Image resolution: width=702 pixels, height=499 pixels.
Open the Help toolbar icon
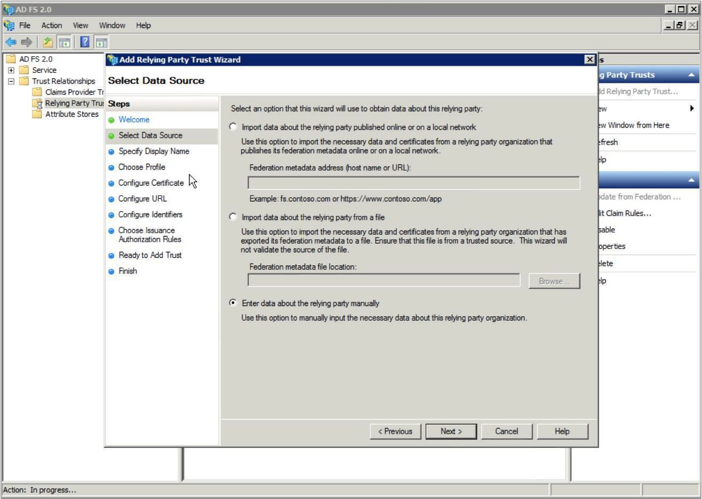(x=85, y=43)
